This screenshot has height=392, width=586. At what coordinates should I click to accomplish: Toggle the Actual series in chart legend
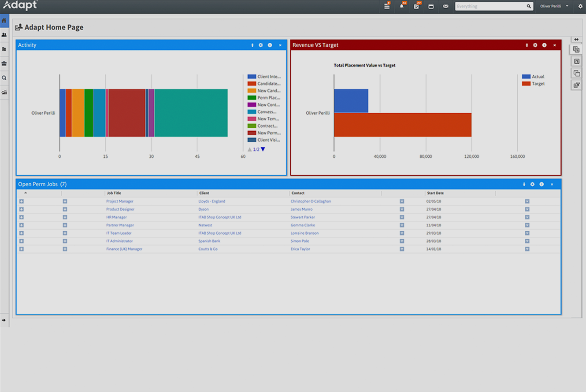533,77
